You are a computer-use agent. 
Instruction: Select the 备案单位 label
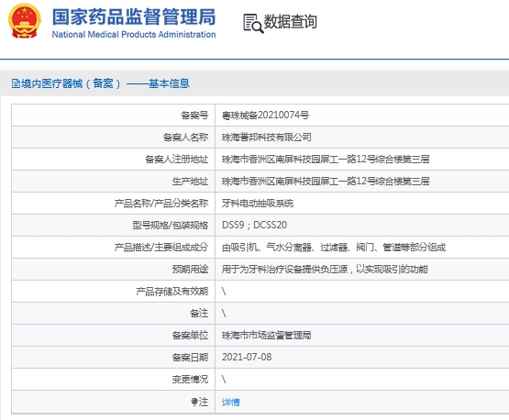(x=190, y=336)
